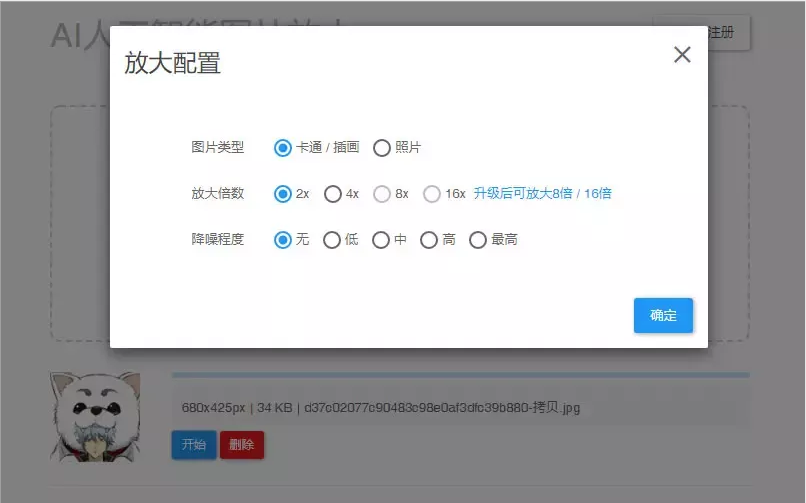Select 照片 image type radio
Image resolution: width=806 pixels, height=503 pixels.
point(381,148)
